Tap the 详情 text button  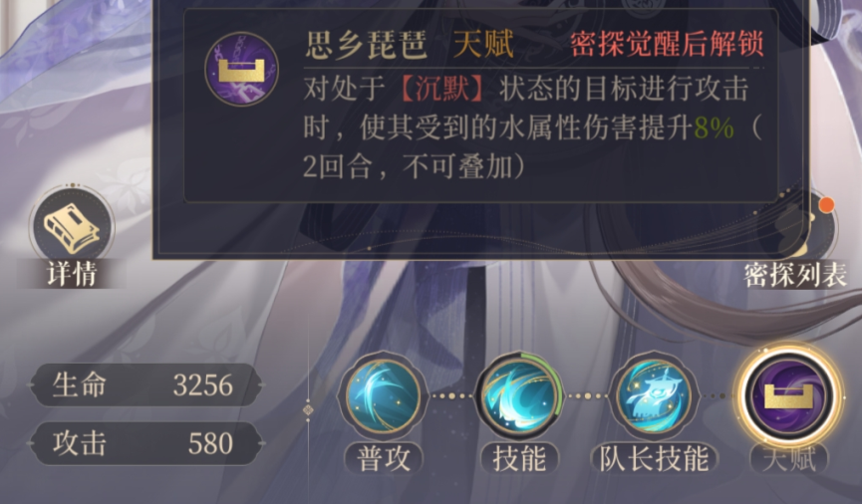72,274
